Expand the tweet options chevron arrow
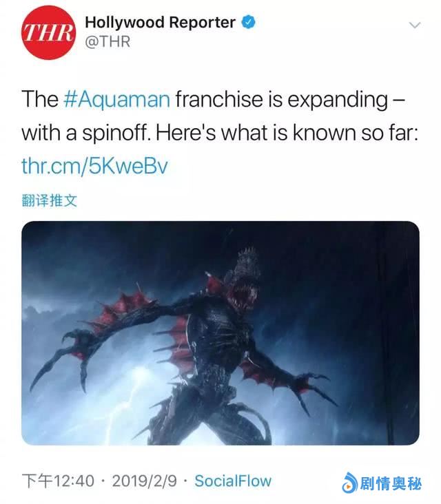The width and height of the screenshot is (441, 504). (x=414, y=25)
